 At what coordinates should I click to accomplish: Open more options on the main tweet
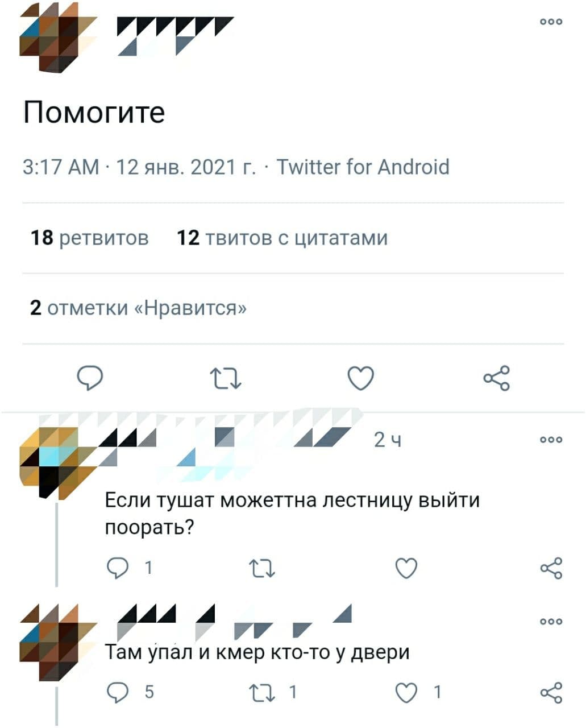551,22
